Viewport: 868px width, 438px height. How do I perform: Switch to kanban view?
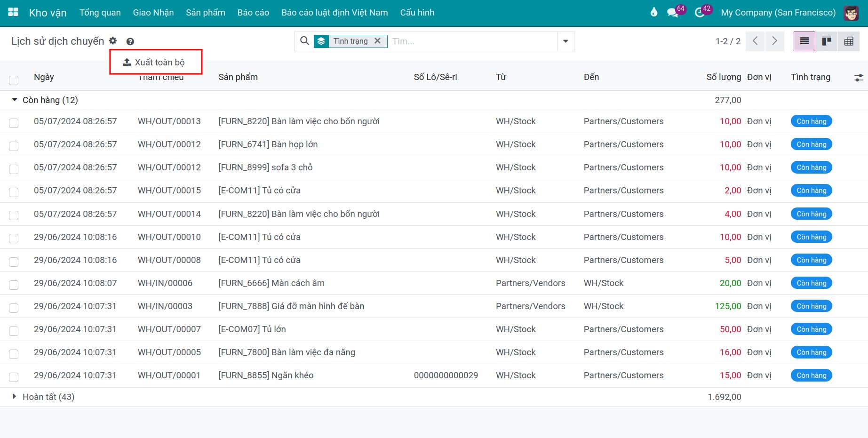click(x=827, y=41)
